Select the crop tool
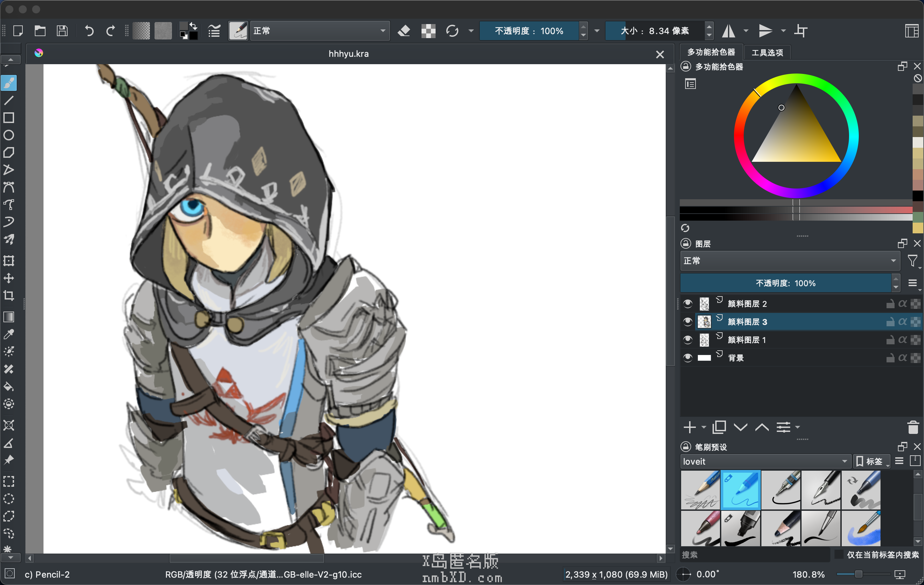Screen dimensions: 924x585 click(9, 296)
